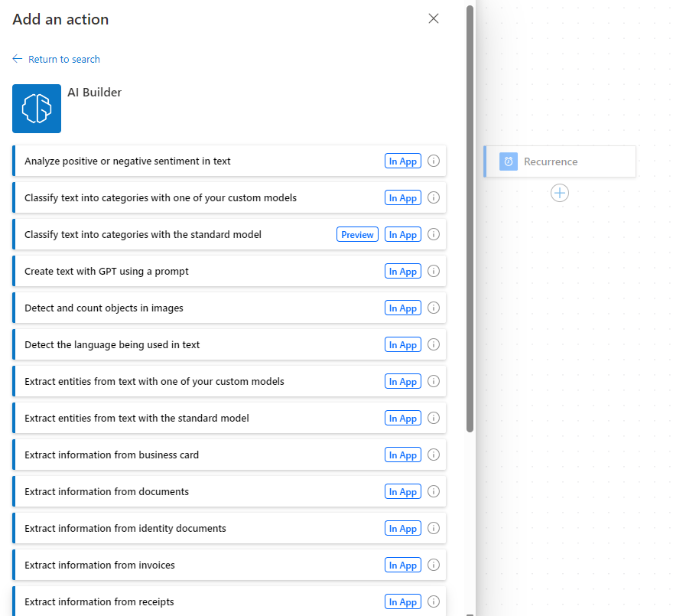Click In App badge on identity documents row

[x=402, y=528]
